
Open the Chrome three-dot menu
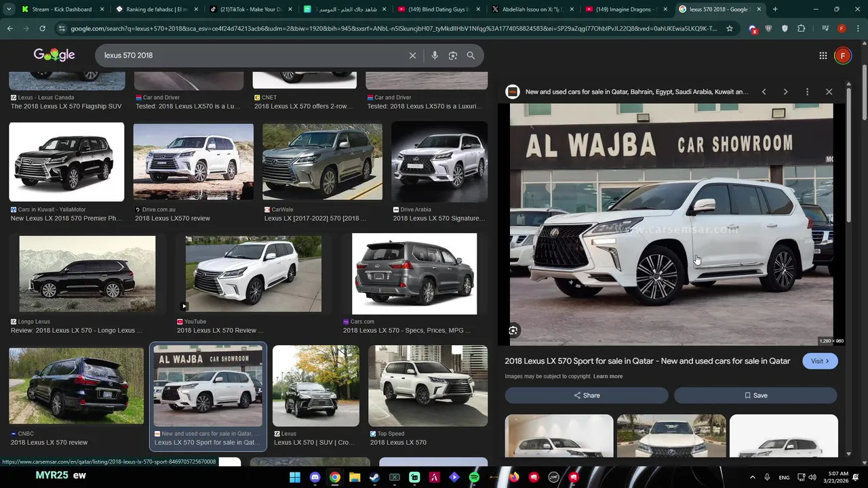coord(858,28)
